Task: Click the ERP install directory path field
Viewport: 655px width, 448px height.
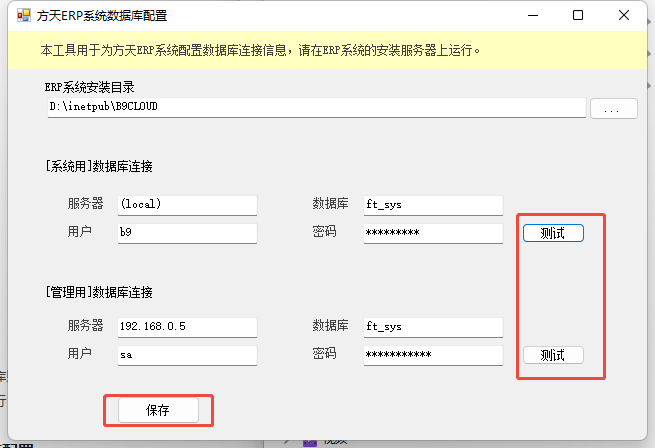Action: (x=317, y=107)
